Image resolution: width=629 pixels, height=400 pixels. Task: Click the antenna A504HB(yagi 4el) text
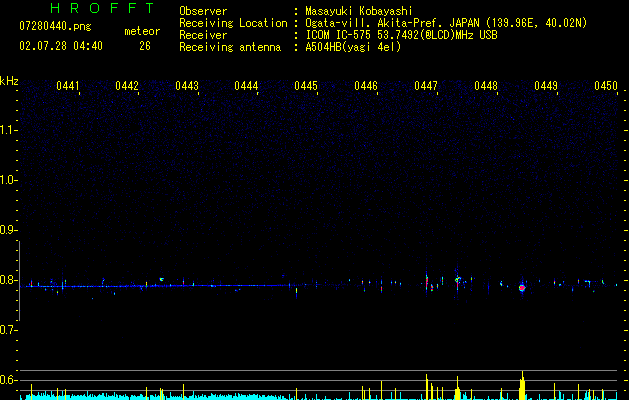[353, 47]
